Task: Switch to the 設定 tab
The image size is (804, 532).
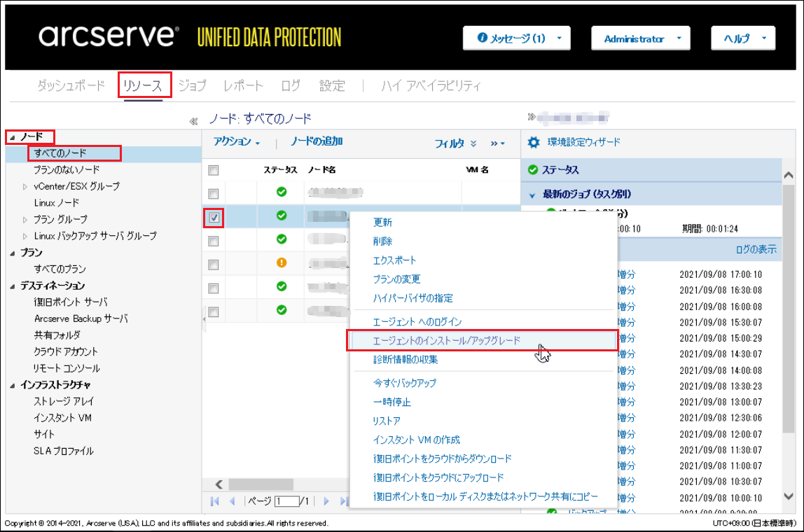Action: (x=332, y=85)
